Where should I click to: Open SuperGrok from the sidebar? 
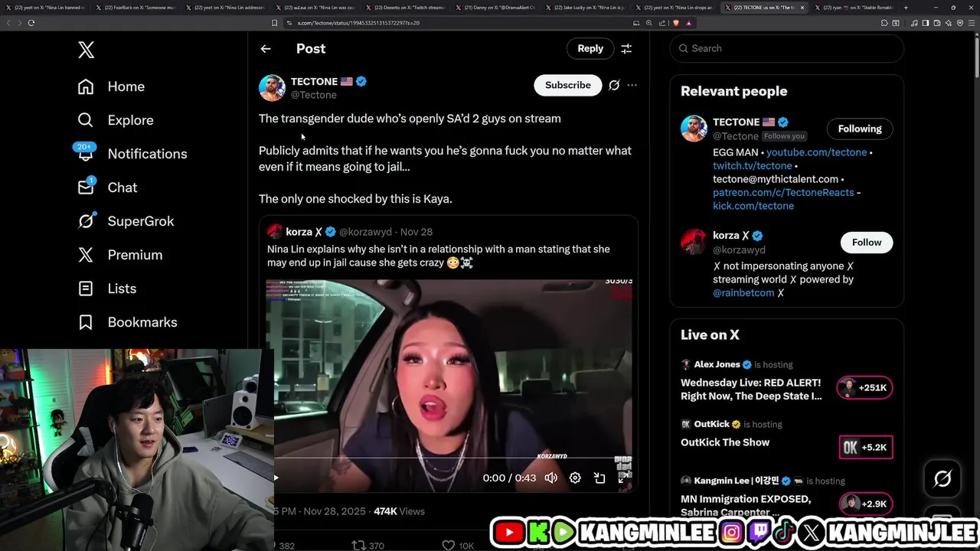click(x=126, y=221)
